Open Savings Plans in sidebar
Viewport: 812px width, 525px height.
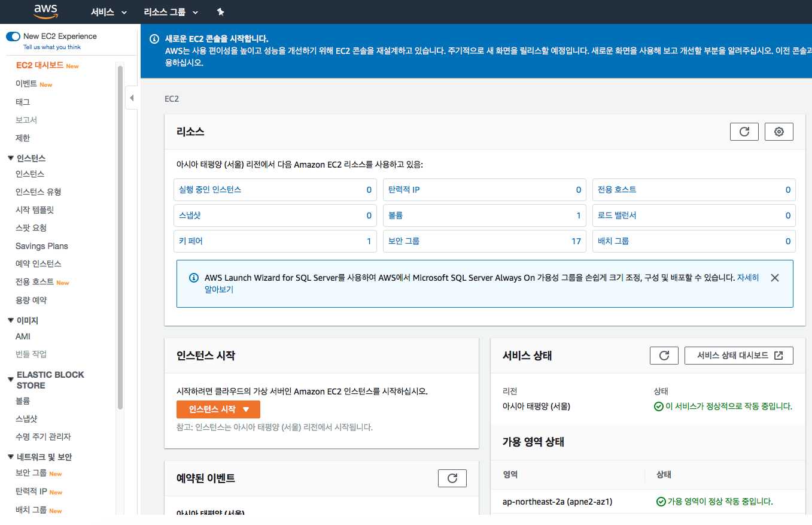tap(42, 246)
